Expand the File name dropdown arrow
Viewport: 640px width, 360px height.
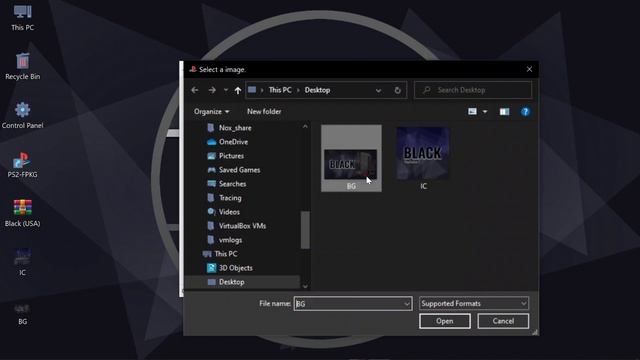click(x=407, y=304)
